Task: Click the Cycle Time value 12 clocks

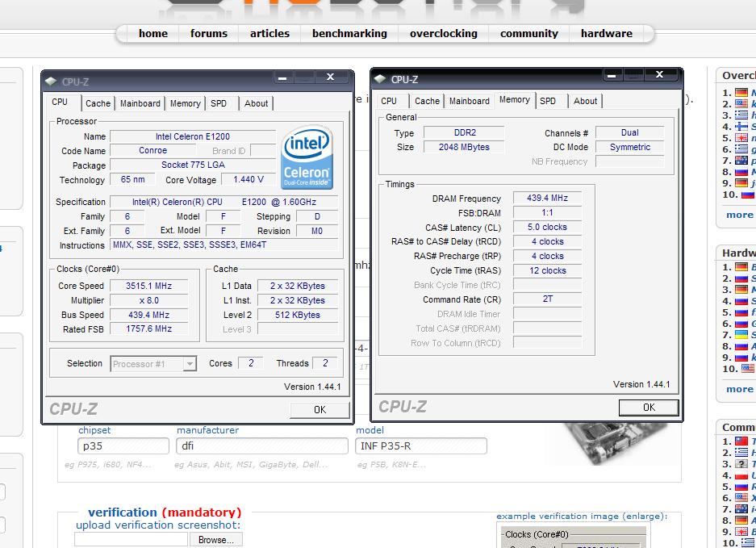Action: point(547,270)
